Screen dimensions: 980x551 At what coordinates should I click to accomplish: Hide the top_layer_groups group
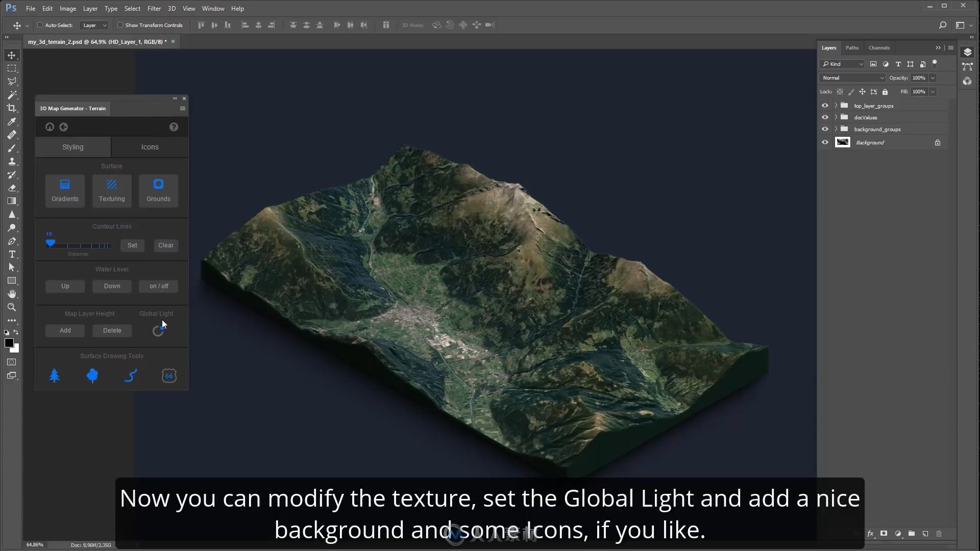click(x=825, y=106)
